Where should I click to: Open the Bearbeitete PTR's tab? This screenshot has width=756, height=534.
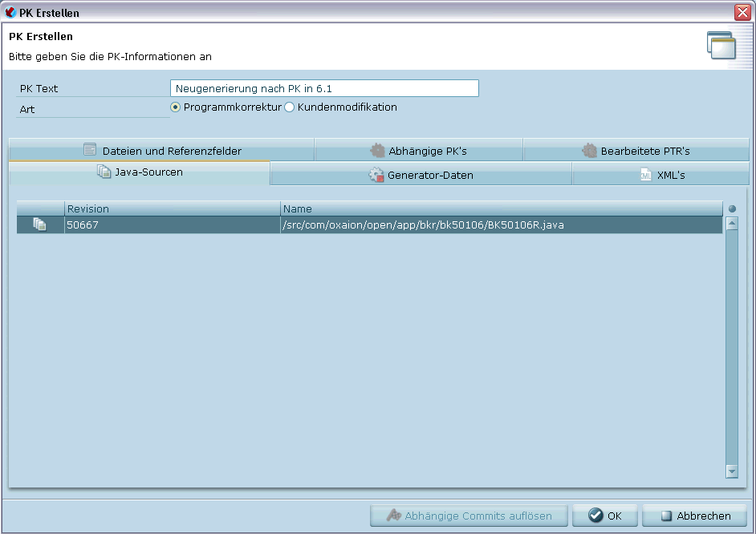636,150
